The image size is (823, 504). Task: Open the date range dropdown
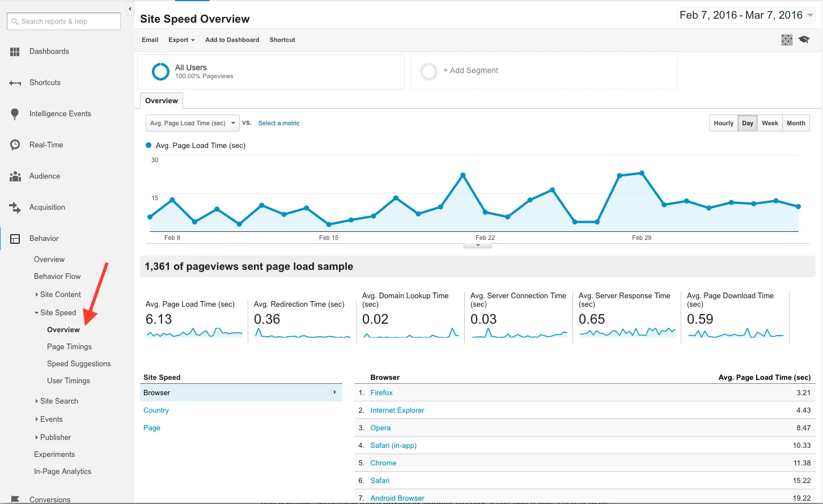pos(746,15)
